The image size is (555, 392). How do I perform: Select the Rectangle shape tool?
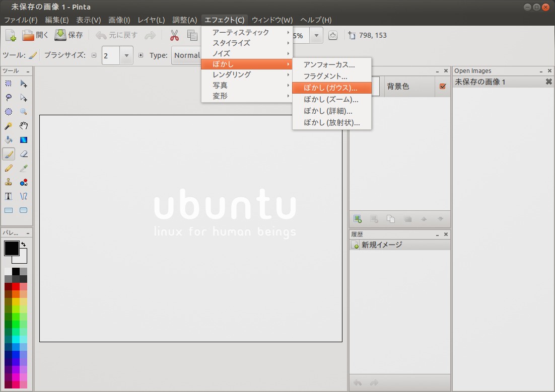click(9, 210)
